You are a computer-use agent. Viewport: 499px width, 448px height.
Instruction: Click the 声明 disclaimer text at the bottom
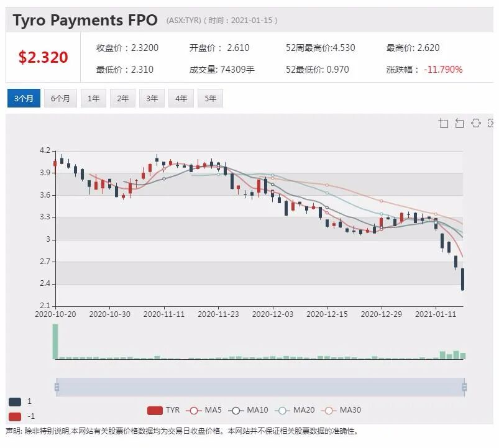[182, 431]
